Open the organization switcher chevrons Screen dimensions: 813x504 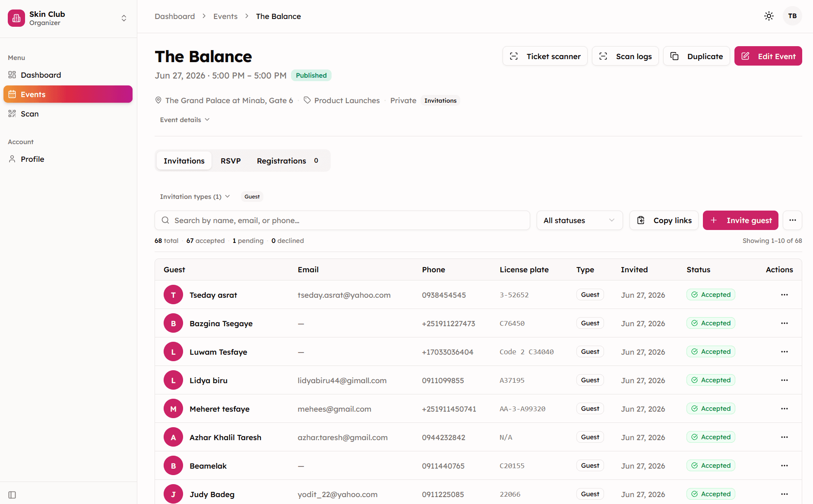tap(124, 18)
